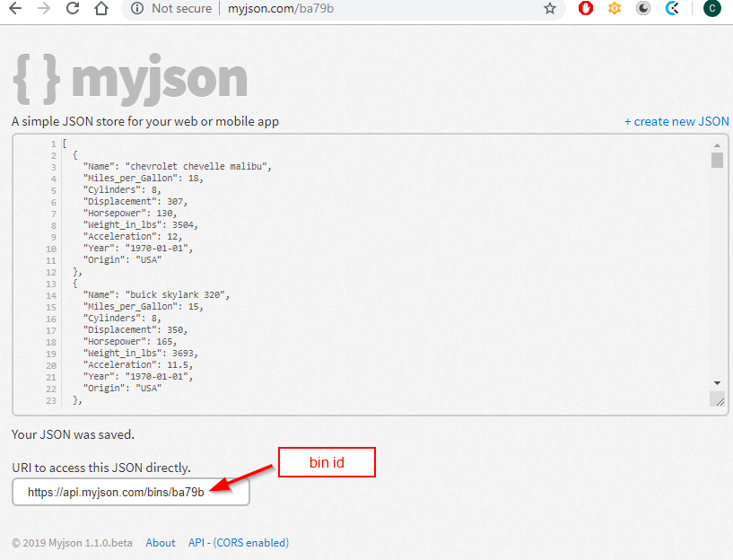Screen dimensions: 733x560
Task: Click the orange gear extension icon
Action: coord(614,10)
